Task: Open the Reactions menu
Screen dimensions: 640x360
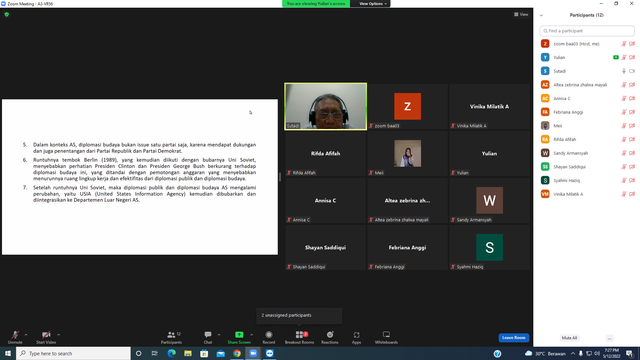Action: click(330, 337)
